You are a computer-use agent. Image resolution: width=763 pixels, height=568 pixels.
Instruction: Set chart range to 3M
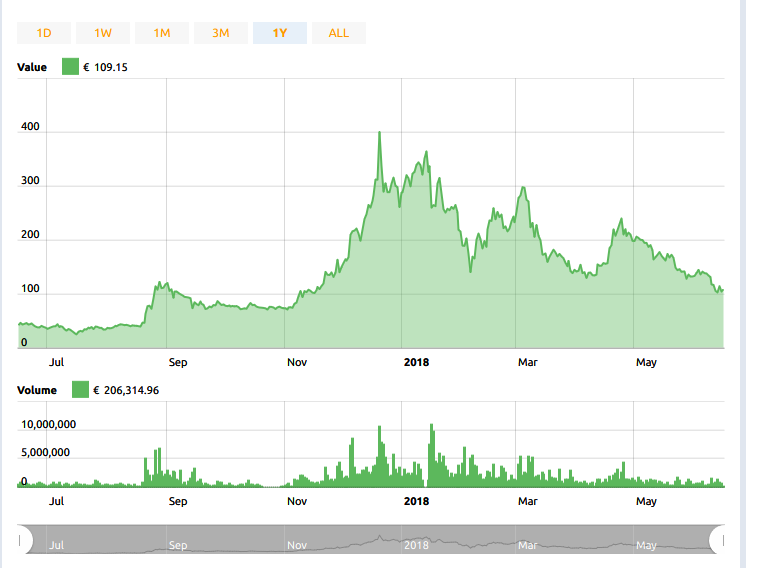point(220,33)
